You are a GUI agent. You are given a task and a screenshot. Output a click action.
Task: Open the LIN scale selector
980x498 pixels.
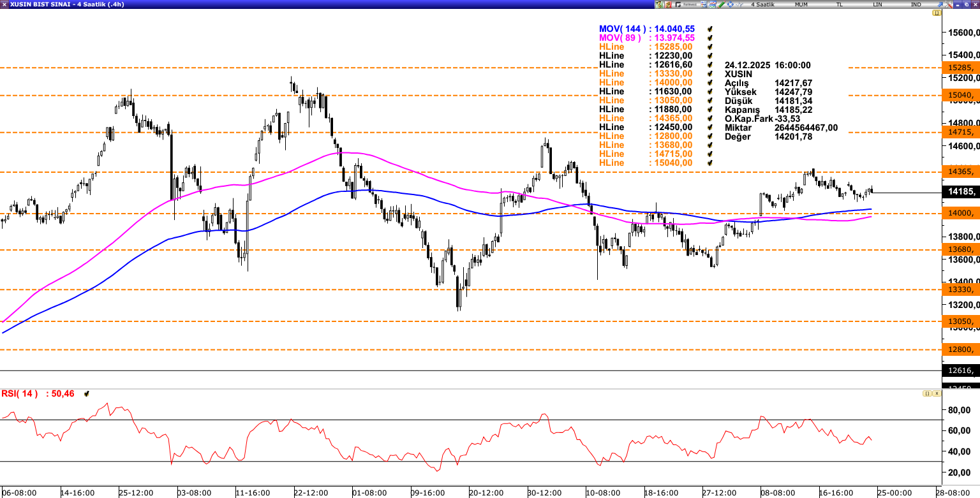point(877,4)
